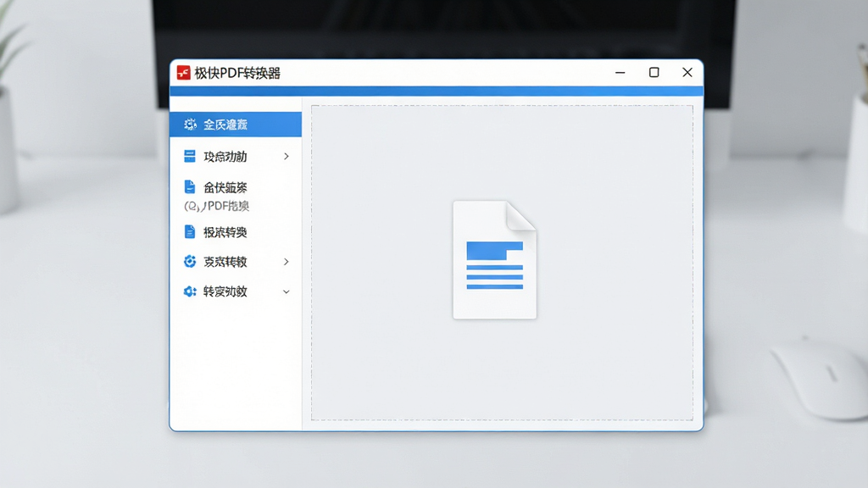
Task: Click the gear-with-dots icon in the last sidebar item
Action: 190,291
